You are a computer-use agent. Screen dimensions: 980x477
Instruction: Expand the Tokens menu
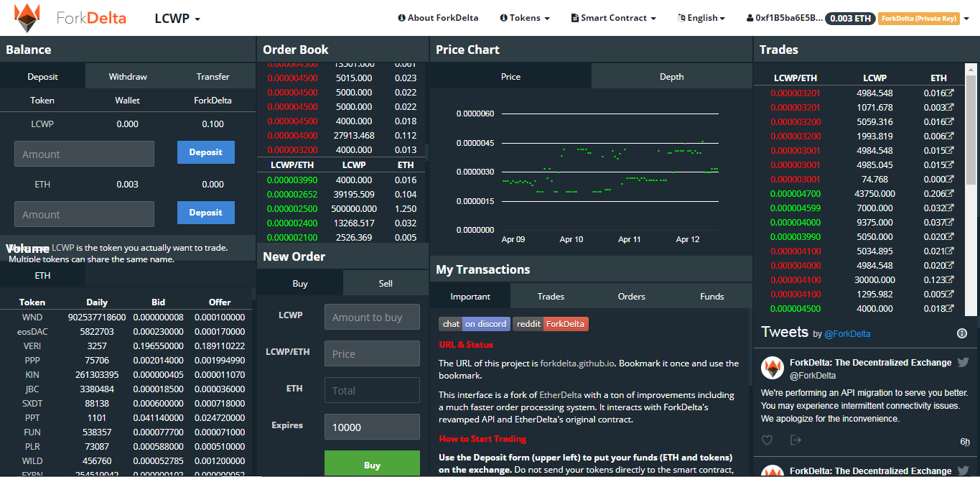[525, 18]
